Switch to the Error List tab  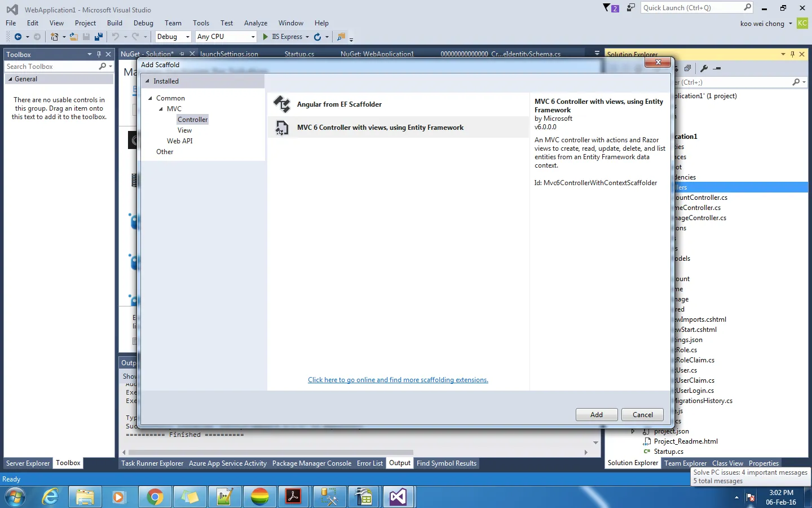370,463
